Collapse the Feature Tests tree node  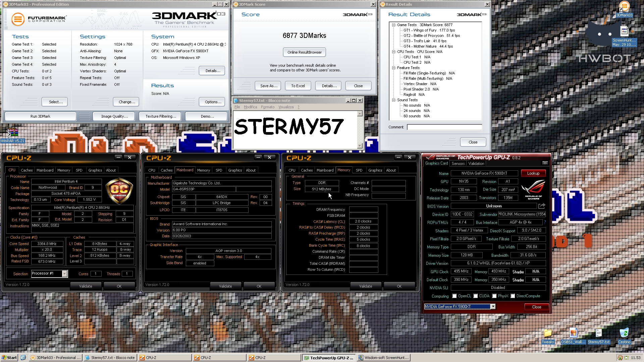(x=394, y=68)
